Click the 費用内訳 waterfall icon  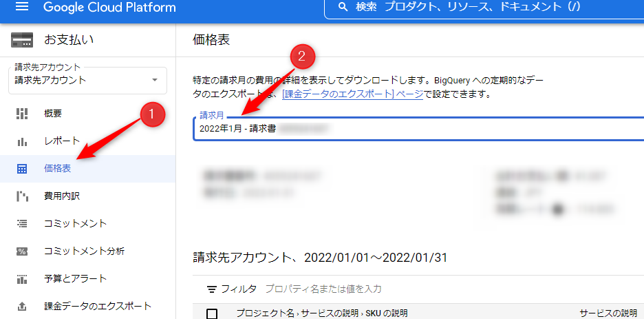(x=22, y=196)
